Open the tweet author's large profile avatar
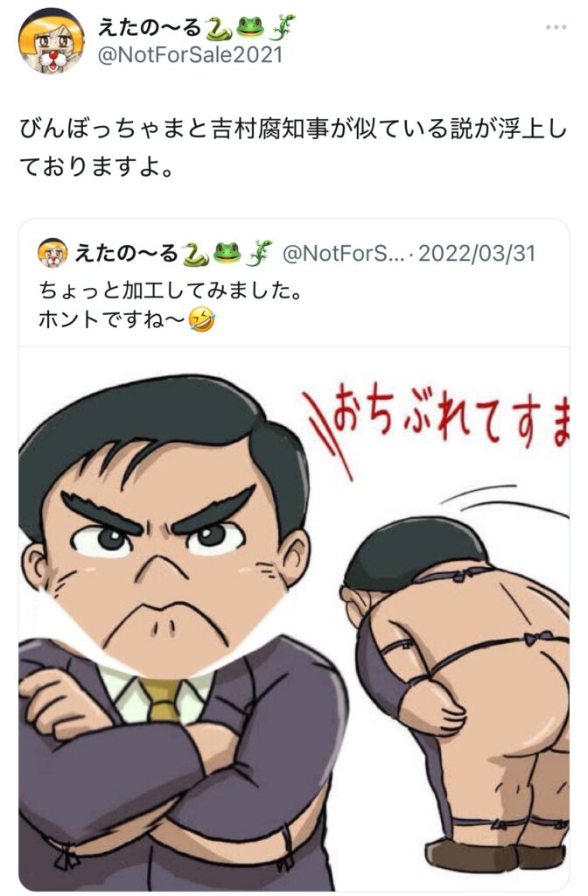588x896 pixels. pyautogui.click(x=51, y=42)
